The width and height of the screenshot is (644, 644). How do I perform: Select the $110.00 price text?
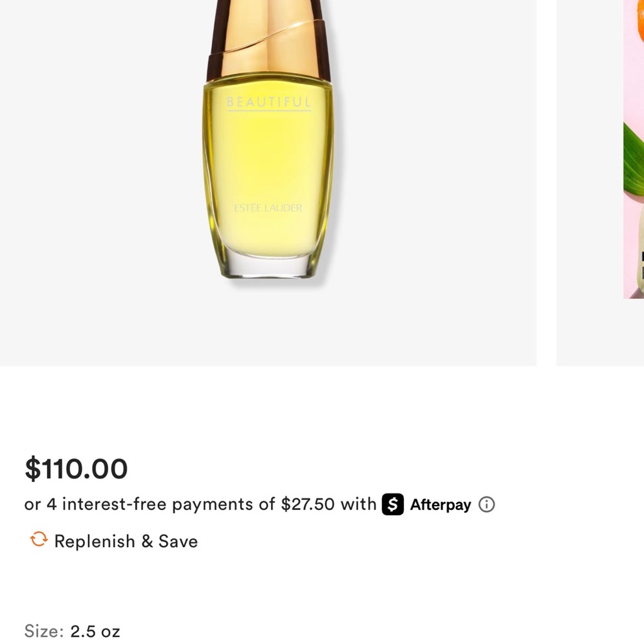pos(76,469)
